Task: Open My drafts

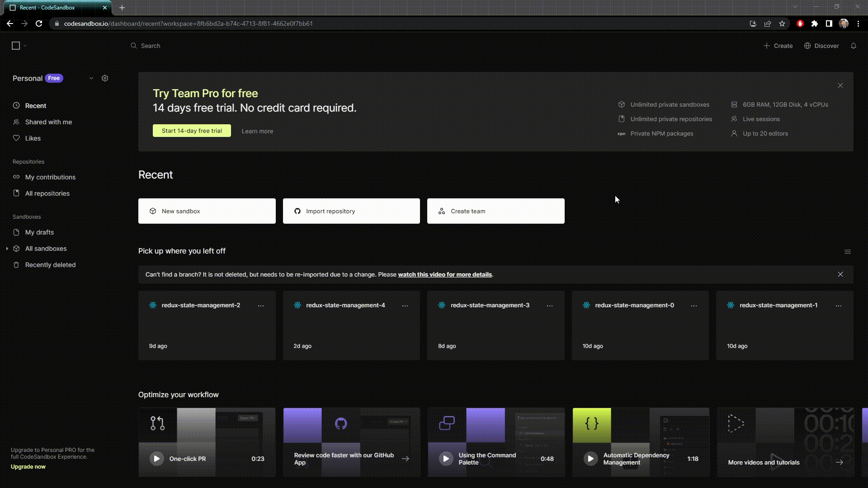Action: click(39, 232)
